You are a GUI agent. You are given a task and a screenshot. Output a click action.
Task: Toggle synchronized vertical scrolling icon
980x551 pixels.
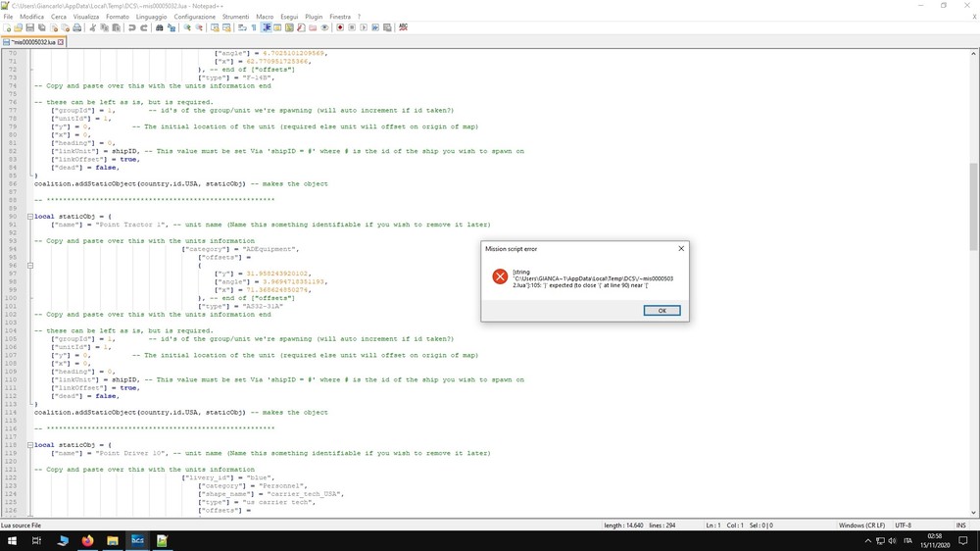click(x=215, y=27)
